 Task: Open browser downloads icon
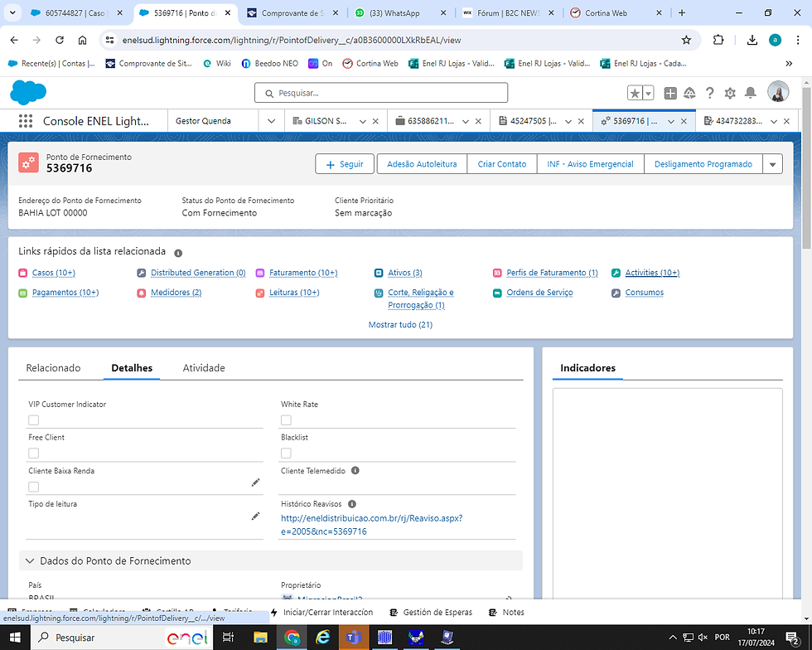(x=752, y=40)
